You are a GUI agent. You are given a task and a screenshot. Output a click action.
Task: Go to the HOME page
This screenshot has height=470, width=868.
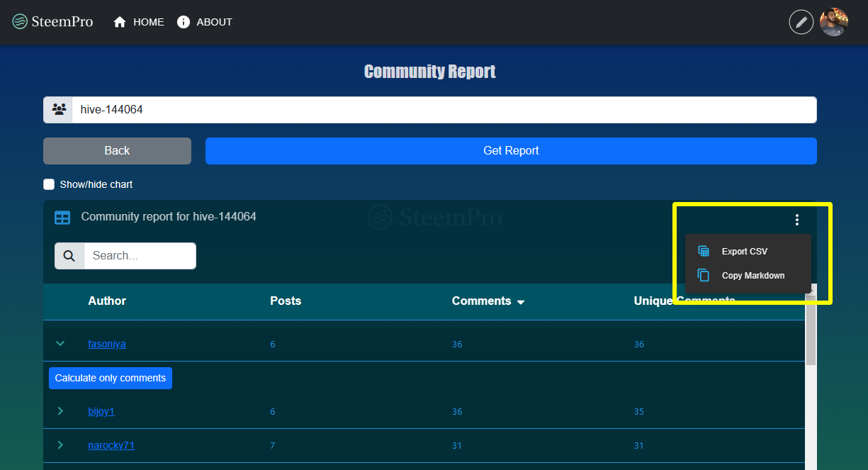pos(139,22)
